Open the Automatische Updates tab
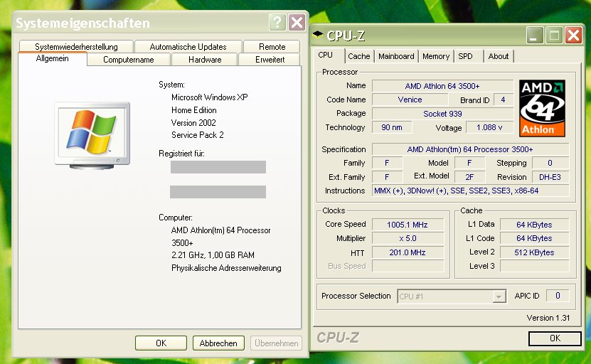Viewport: 591px width, 364px height. [188, 47]
